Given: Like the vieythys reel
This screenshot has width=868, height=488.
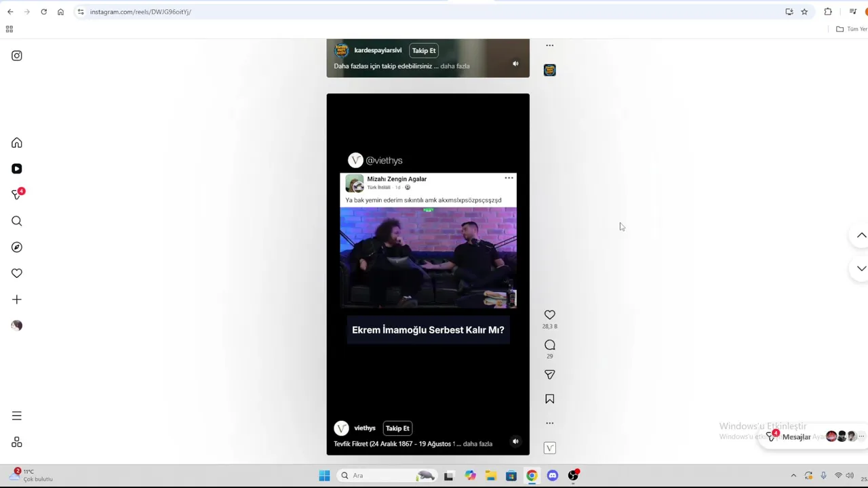Looking at the screenshot, I should pyautogui.click(x=550, y=315).
